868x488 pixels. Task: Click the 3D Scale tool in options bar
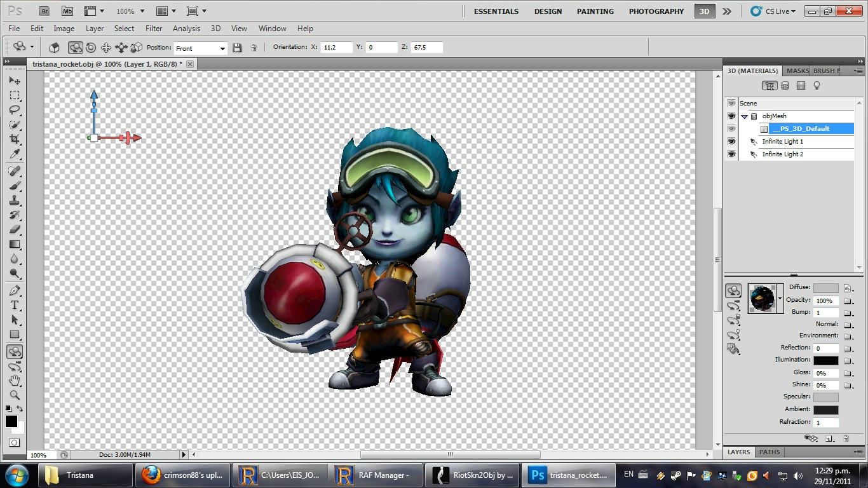click(x=136, y=48)
